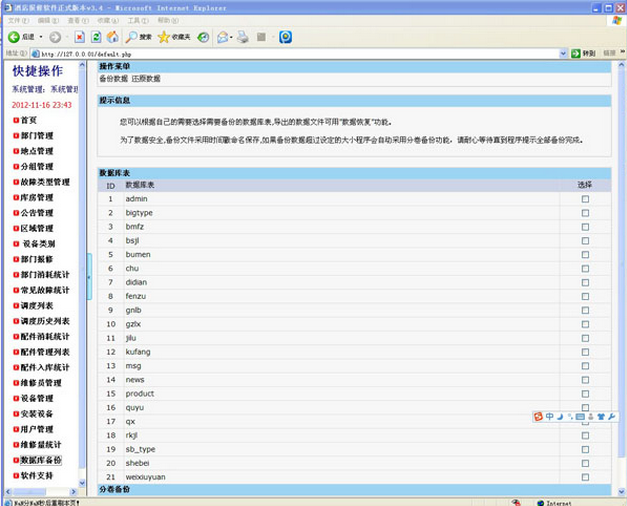Open the 编辑(E) menu

coord(48,20)
